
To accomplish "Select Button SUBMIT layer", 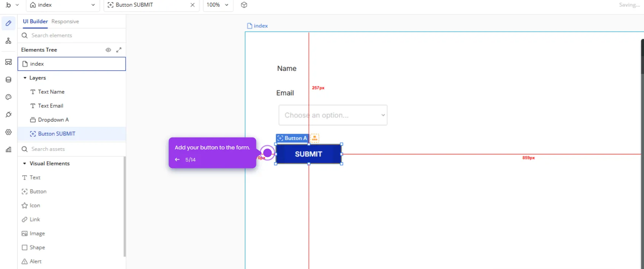I will click(72, 134).
